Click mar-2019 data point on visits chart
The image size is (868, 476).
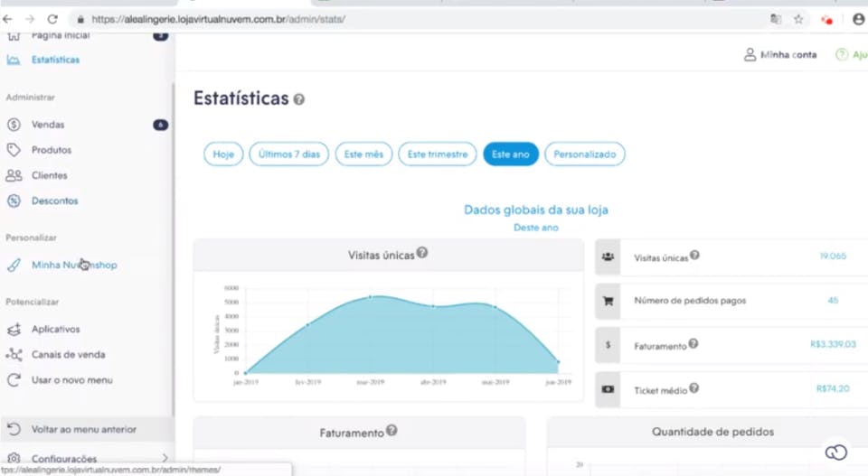point(371,297)
